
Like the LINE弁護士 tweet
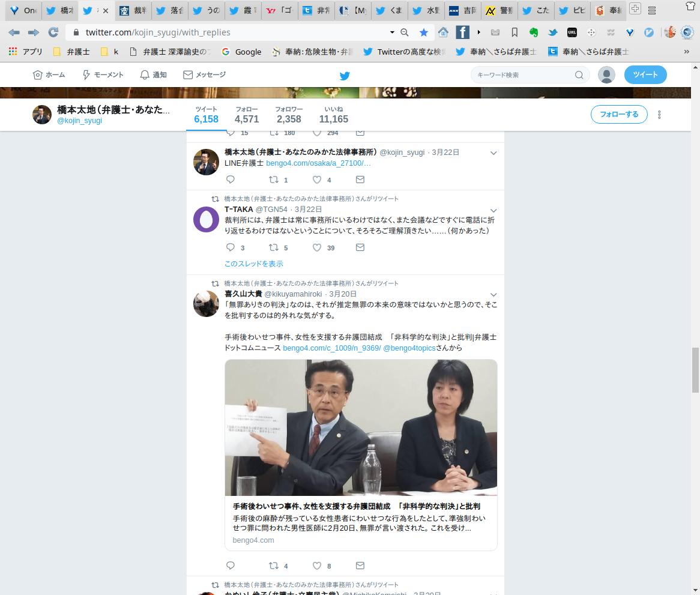tap(316, 180)
